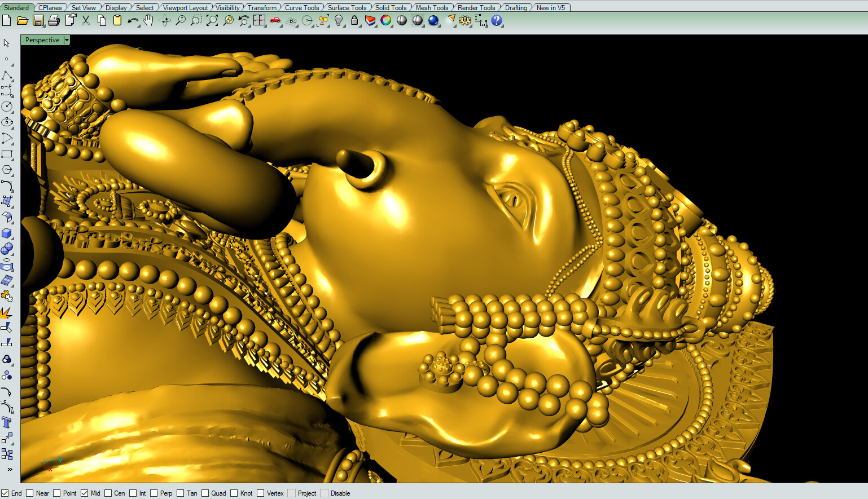Viewport: 868px width, 499px height.
Task: Open the Perspective viewport dropdown
Action: coord(67,40)
